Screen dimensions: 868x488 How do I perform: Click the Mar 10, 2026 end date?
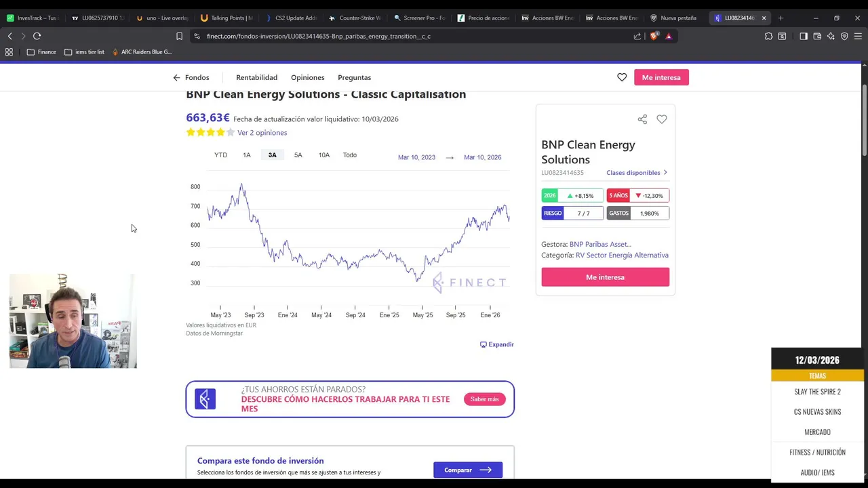pos(483,157)
